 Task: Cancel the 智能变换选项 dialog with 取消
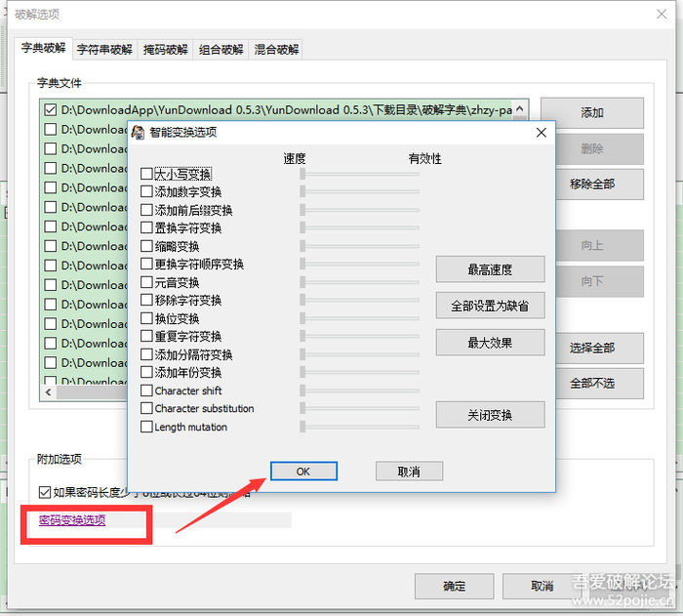409,472
